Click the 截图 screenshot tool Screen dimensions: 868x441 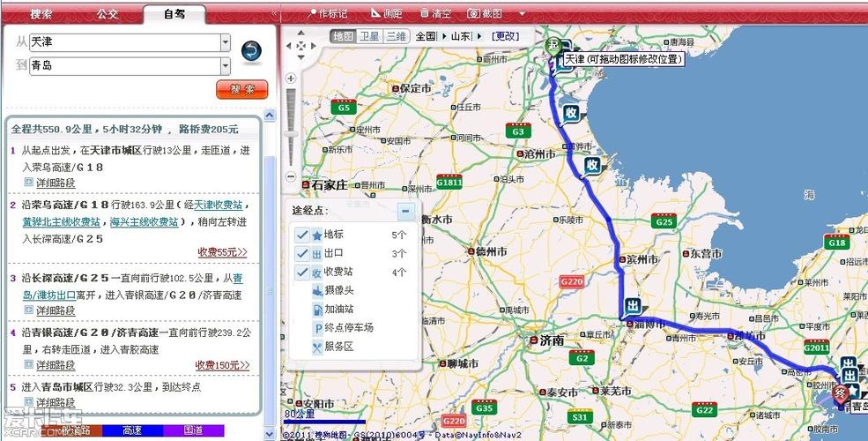pos(485,13)
